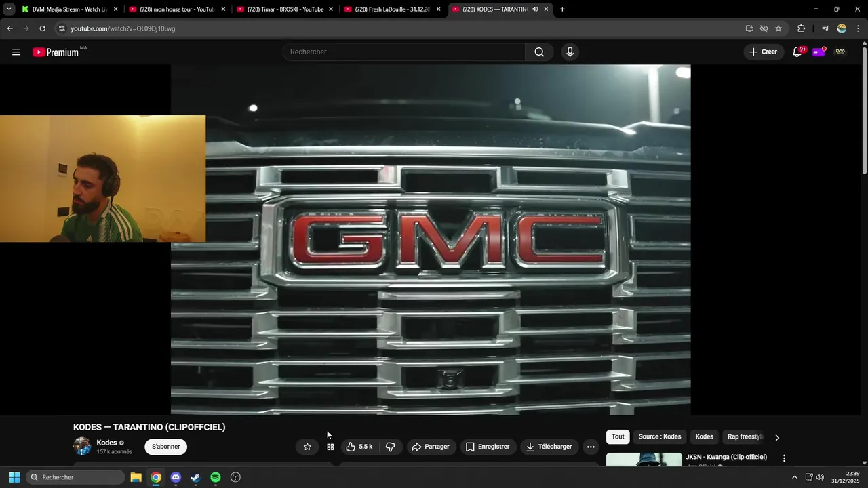Open JKSN - Kwanga (Clip officiel) title
868x488 pixels.
726,457
